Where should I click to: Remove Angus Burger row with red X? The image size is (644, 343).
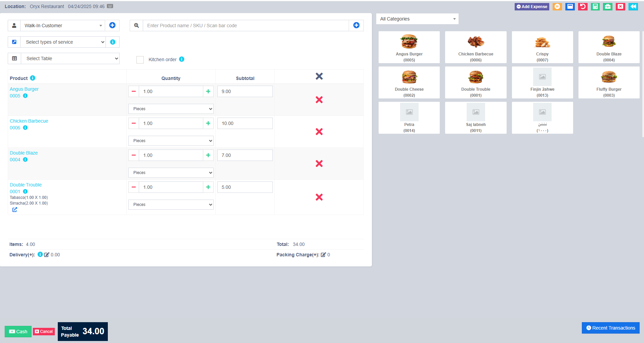319,100
